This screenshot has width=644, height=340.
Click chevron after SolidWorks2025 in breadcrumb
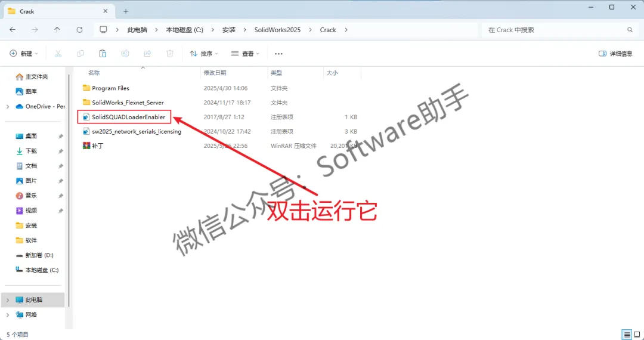[x=311, y=30]
